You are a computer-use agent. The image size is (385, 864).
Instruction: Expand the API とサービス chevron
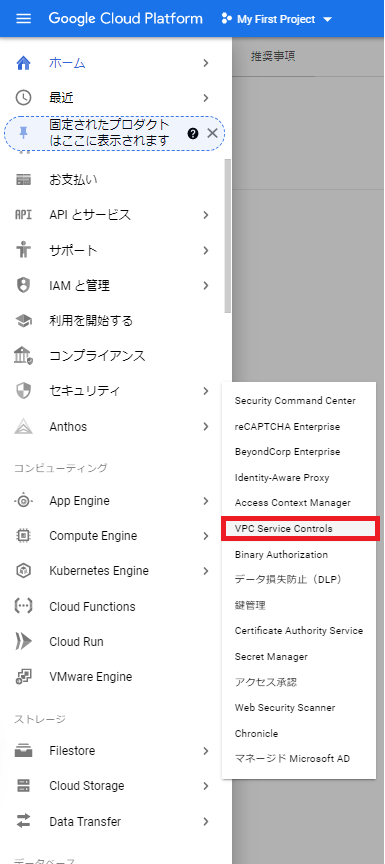pos(206,215)
